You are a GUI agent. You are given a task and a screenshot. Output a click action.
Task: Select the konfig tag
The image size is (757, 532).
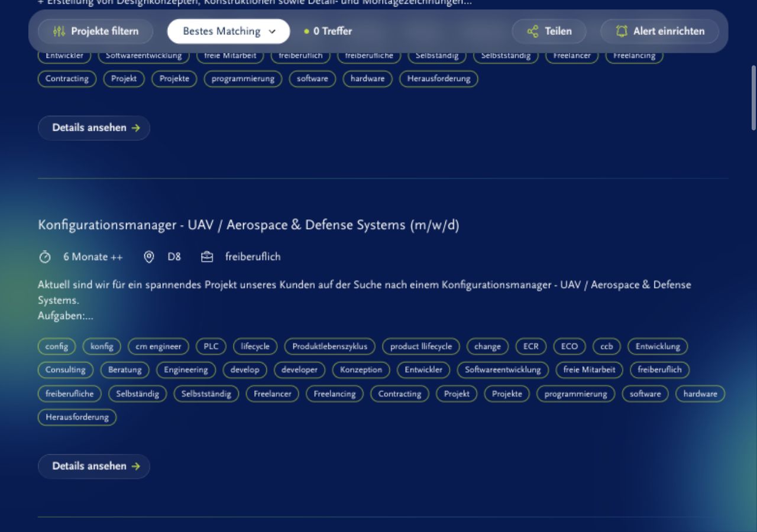tap(102, 346)
